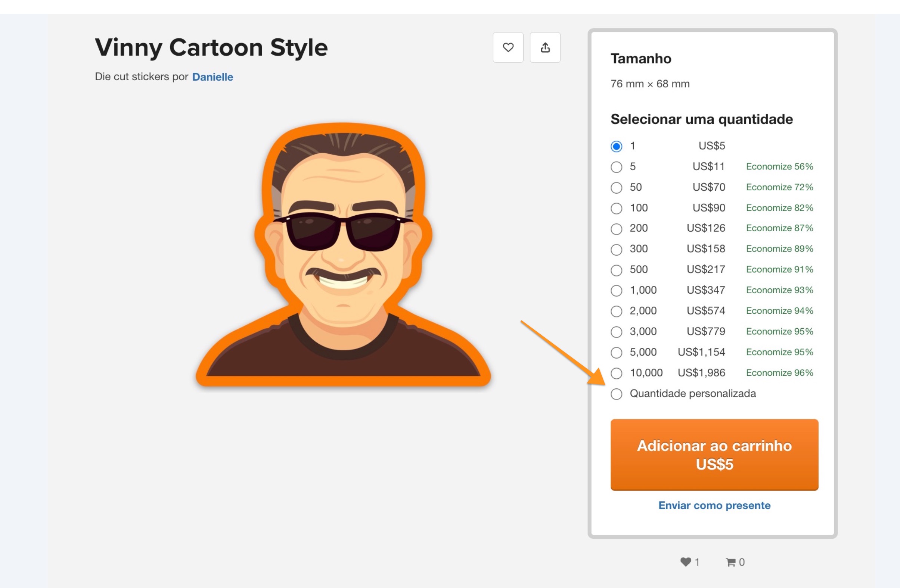Image resolution: width=900 pixels, height=588 pixels.
Task: Click the likes heart counter icon
Action: tap(685, 562)
